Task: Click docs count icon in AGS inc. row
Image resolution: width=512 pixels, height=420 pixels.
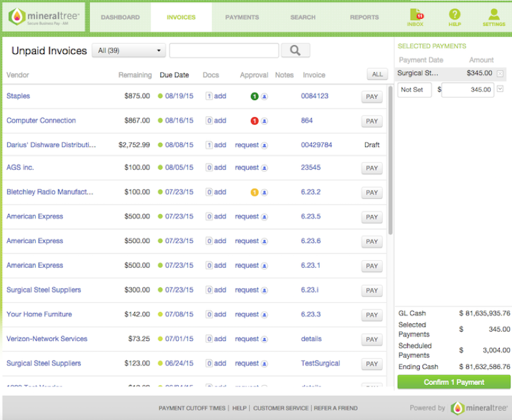Action: [x=209, y=168]
